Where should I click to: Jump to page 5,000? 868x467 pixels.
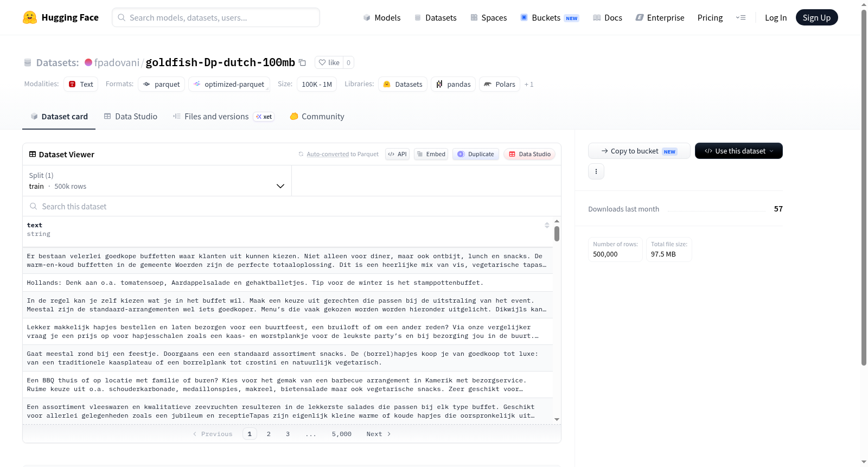point(342,434)
